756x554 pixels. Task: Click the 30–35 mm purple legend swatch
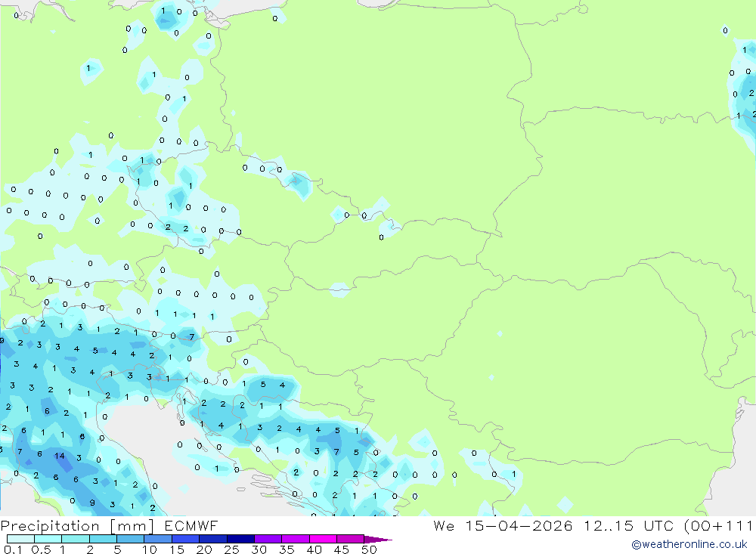[268, 539]
